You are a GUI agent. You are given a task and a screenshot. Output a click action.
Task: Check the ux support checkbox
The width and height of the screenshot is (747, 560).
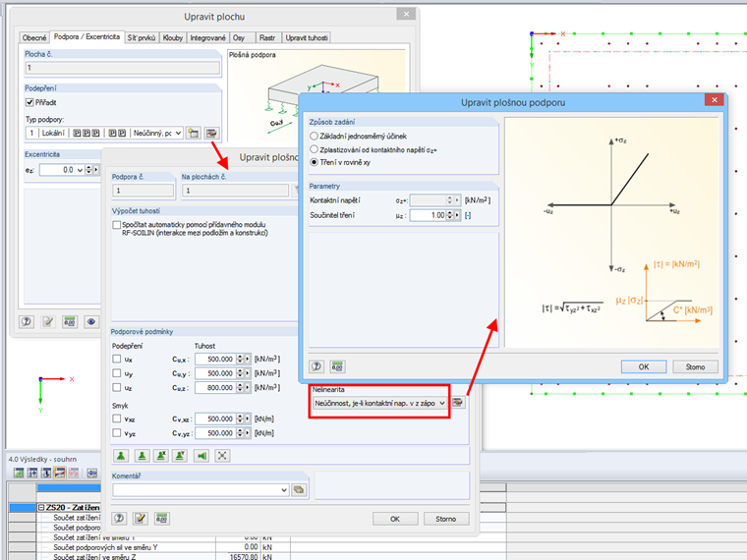pyautogui.click(x=116, y=359)
